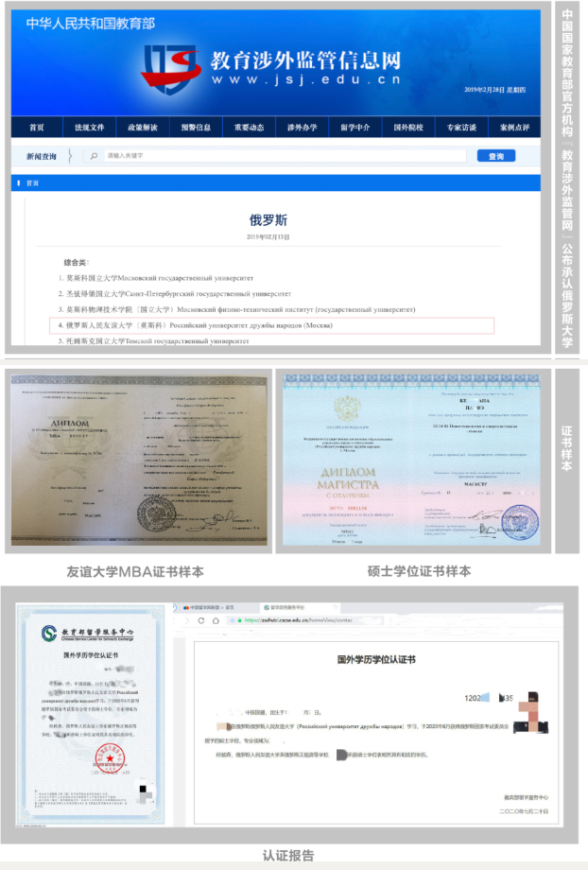Select the 圣彼得堡国立大学 list entry

tap(175, 293)
